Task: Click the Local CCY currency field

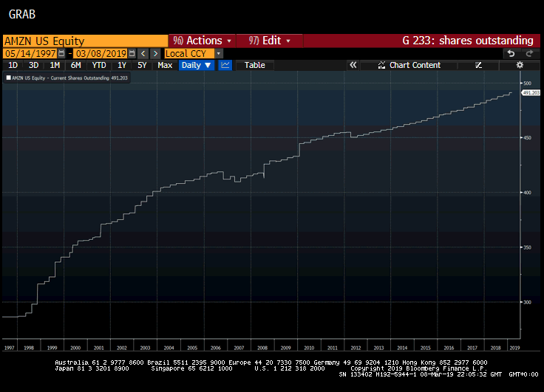Action: 189,54
